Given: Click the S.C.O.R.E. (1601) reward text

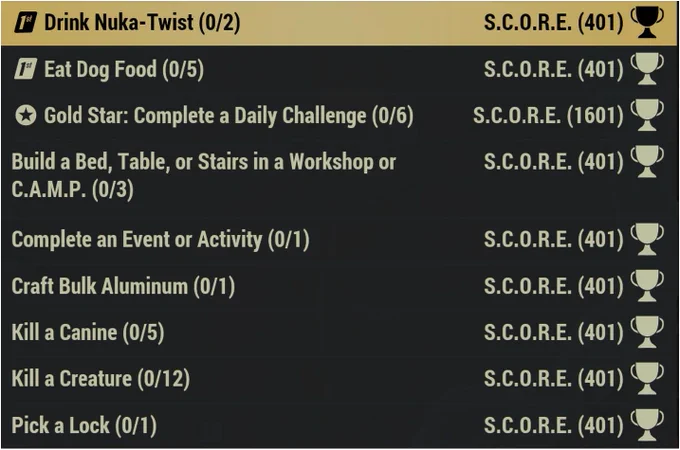Looking at the screenshot, I should [548, 115].
